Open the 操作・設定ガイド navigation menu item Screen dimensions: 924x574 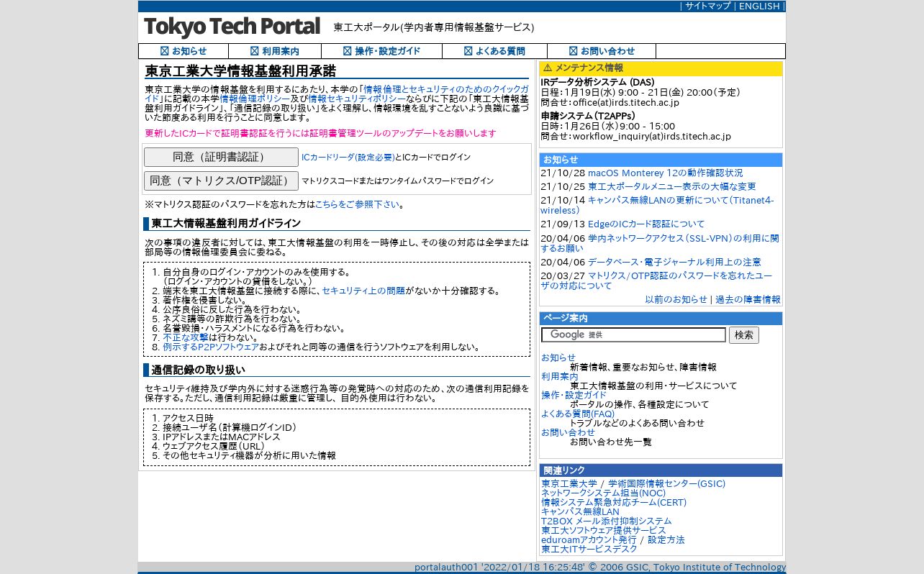(x=381, y=51)
